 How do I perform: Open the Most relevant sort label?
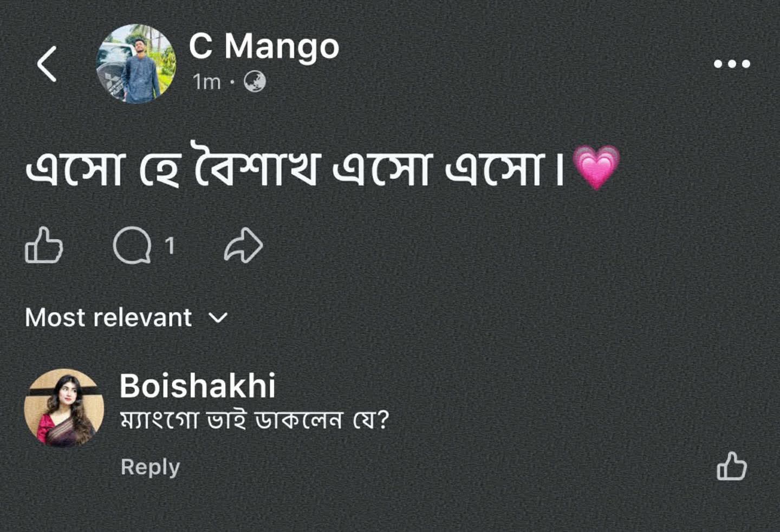point(108,317)
